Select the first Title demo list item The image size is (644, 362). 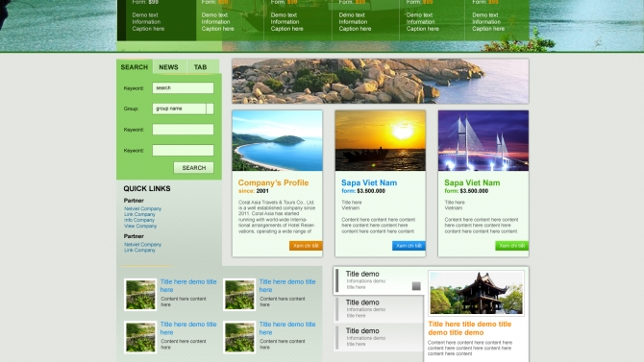379,280
